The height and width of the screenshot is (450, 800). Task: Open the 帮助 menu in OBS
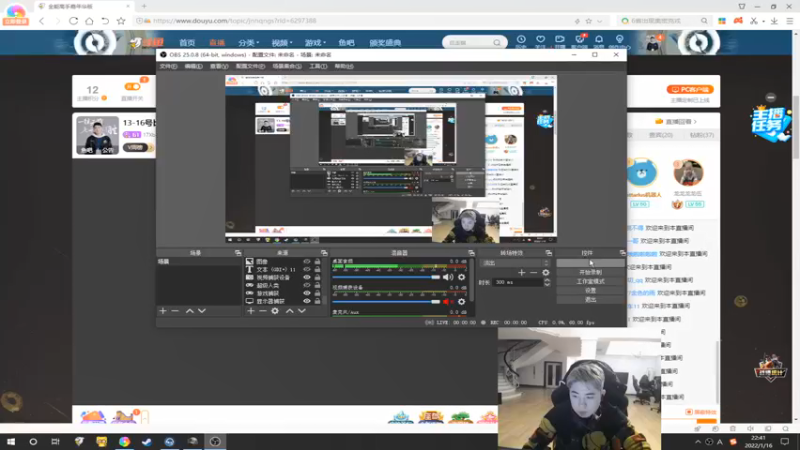tap(343, 66)
